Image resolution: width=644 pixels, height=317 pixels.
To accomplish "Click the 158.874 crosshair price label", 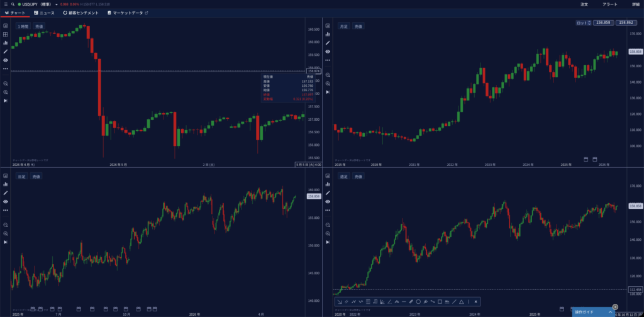I will point(313,71).
